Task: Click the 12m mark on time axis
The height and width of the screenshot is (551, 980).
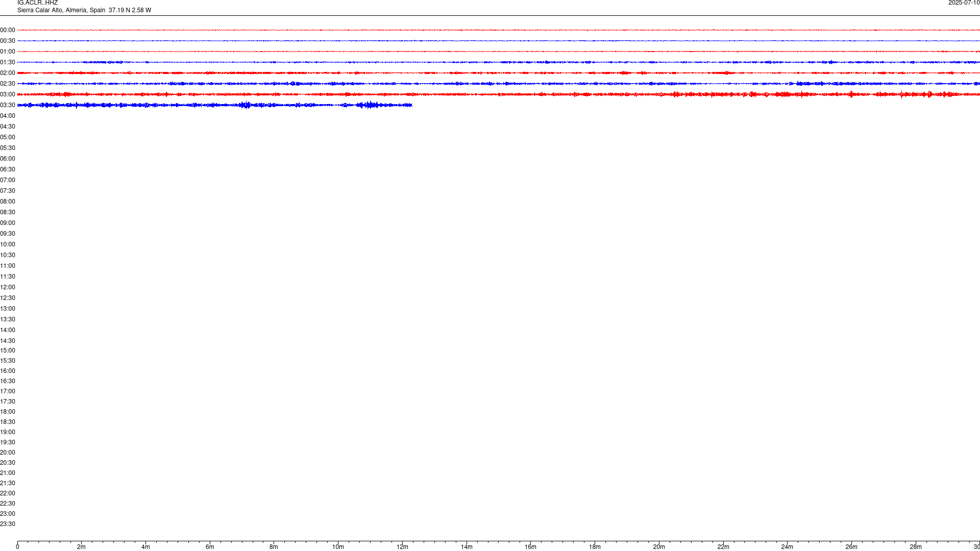Action: (402, 547)
